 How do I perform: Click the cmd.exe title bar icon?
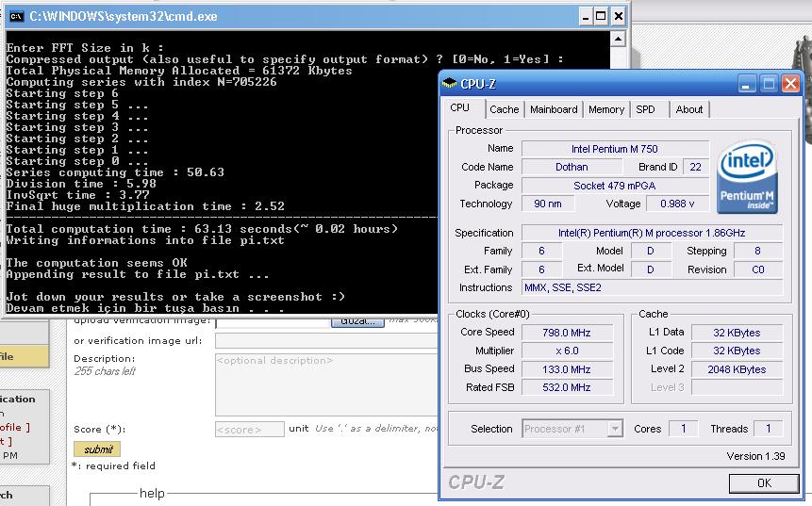pos(17,17)
